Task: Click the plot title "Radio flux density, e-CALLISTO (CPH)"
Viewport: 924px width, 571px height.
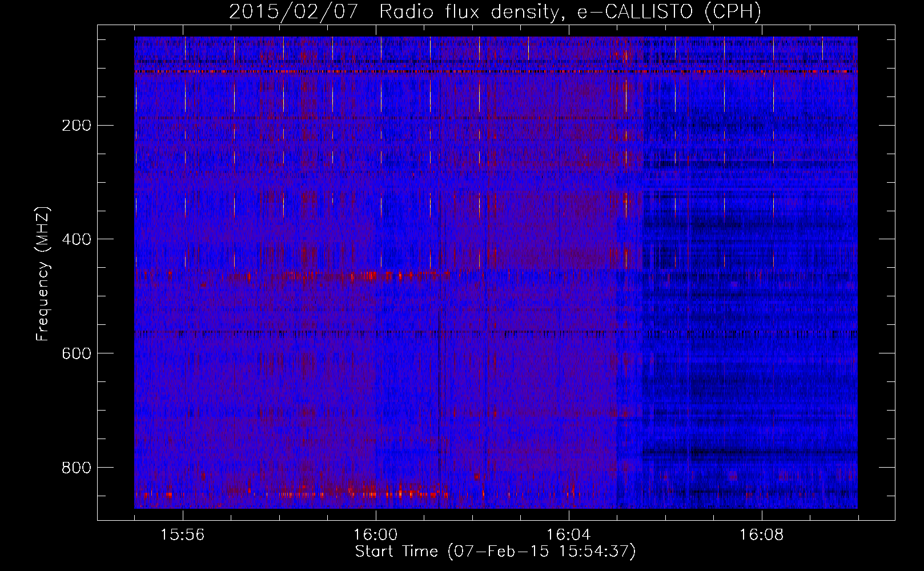Action: [570, 12]
